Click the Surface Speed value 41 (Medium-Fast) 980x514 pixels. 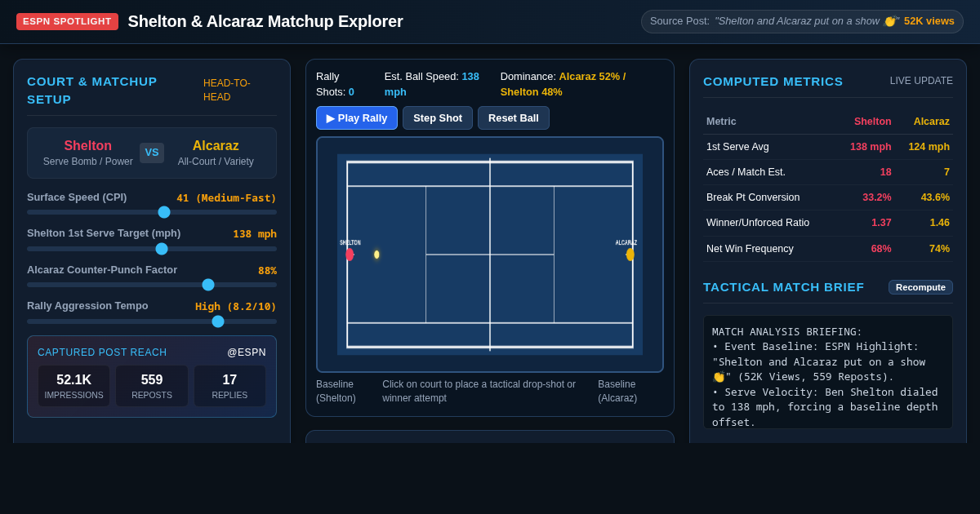(x=226, y=198)
